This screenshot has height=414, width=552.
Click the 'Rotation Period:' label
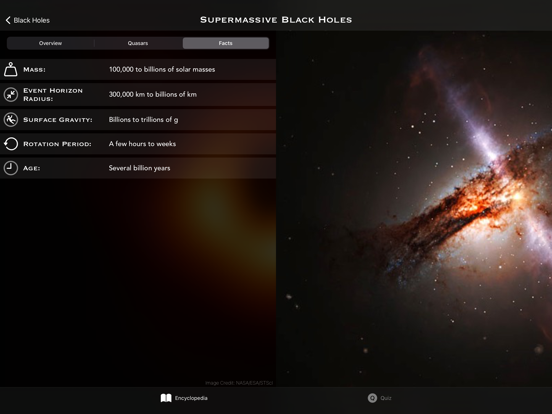[x=57, y=144]
